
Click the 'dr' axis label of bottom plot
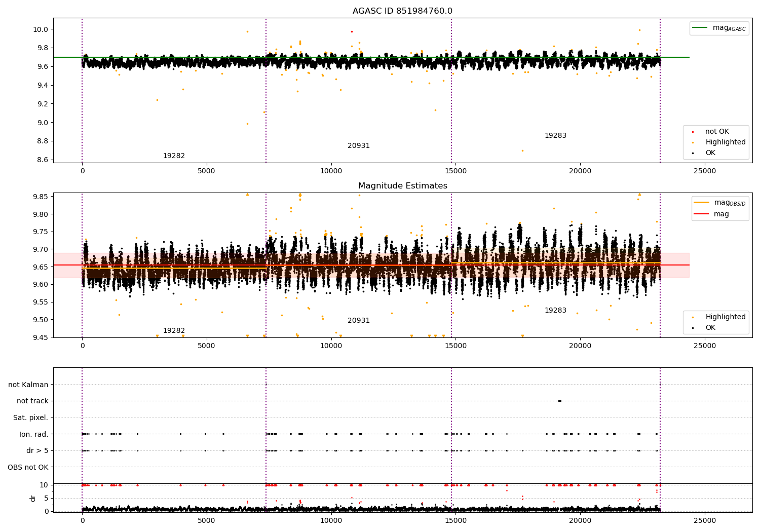click(x=33, y=498)
